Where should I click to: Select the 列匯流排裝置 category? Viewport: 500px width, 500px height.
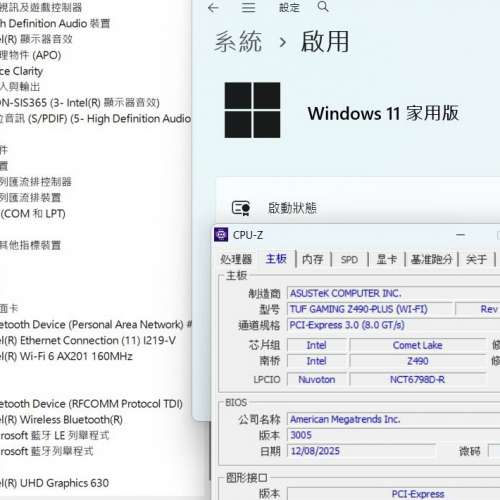(x=31, y=197)
